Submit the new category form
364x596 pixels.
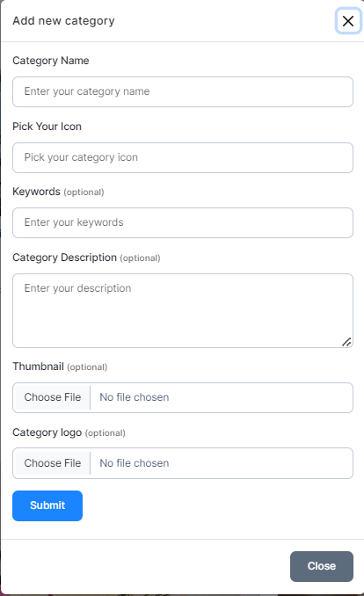coord(47,505)
